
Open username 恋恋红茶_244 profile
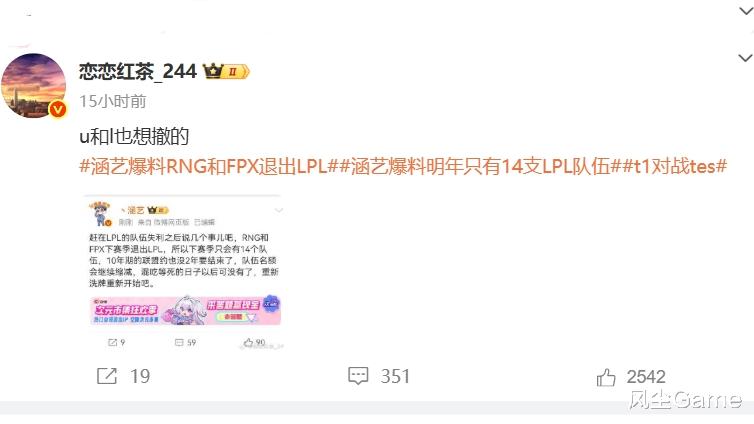coord(138,72)
